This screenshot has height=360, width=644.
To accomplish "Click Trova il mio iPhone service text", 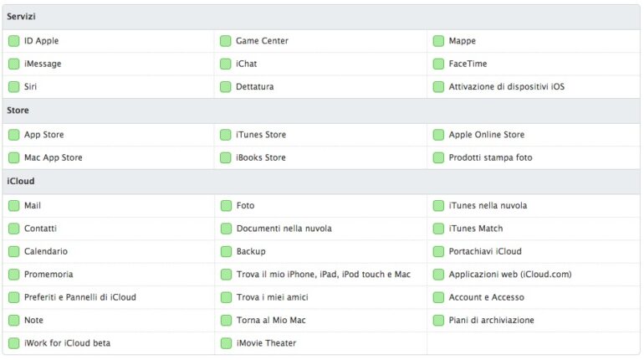I will (x=323, y=275).
